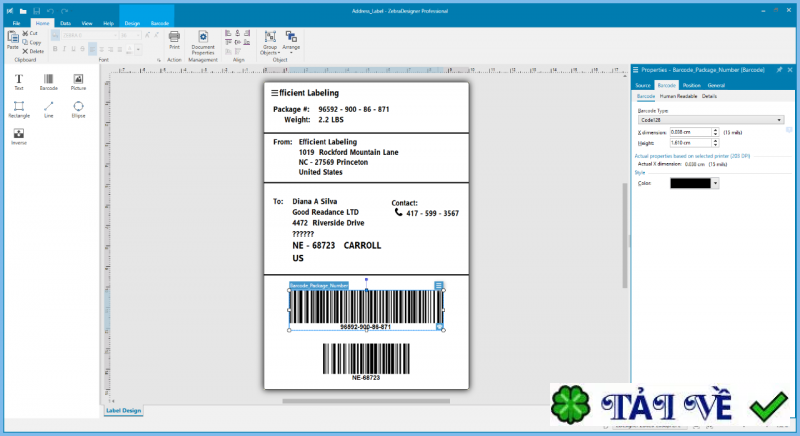Select the Ellipse drawing tool

click(78, 108)
